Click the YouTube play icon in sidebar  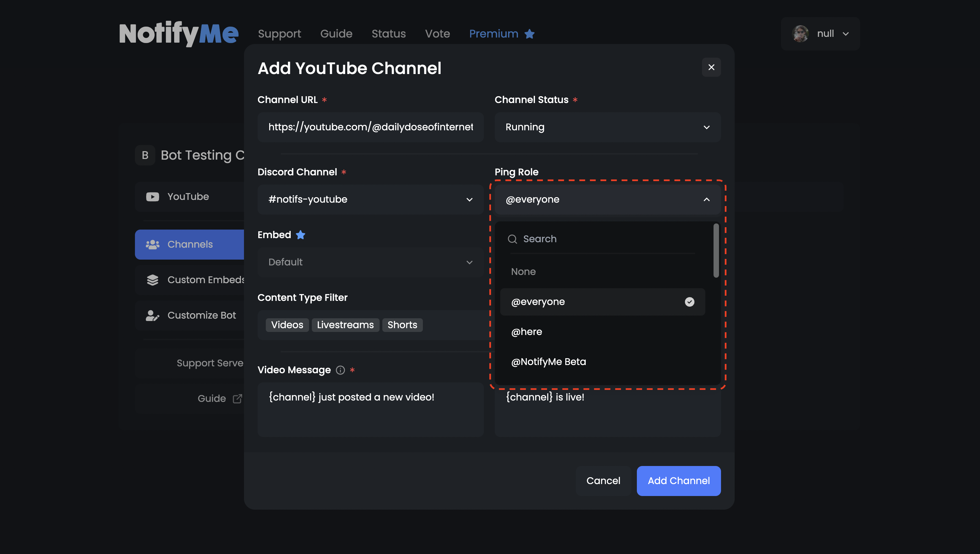click(x=153, y=196)
